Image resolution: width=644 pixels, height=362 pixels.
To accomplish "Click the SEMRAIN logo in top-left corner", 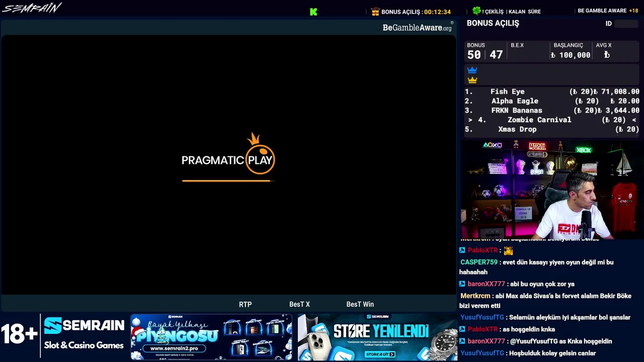I will click(31, 8).
